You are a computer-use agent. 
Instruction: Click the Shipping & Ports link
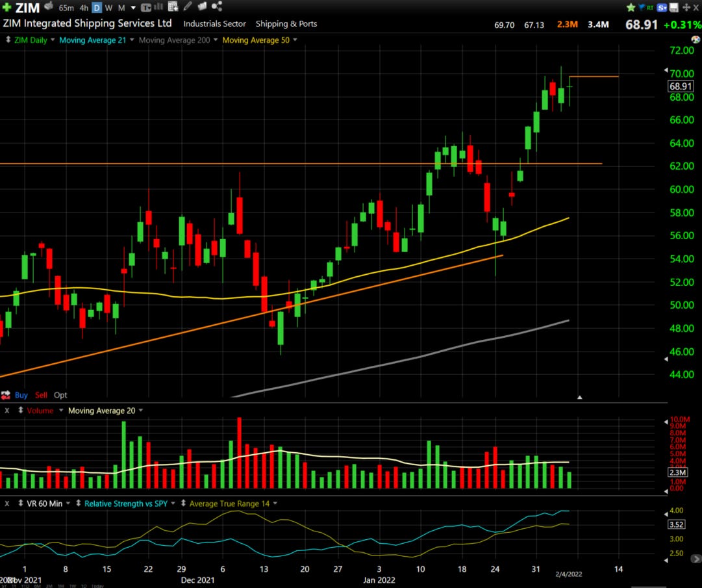(286, 24)
